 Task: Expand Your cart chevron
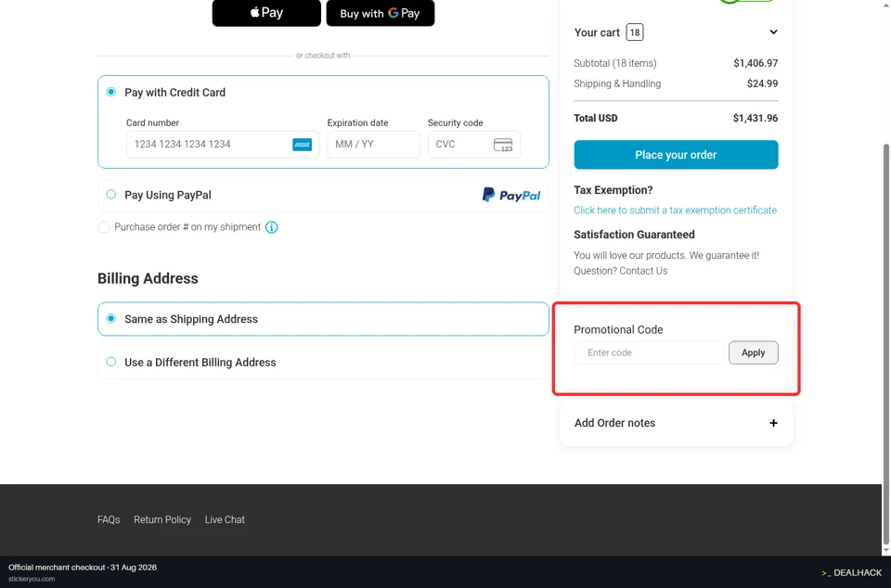coord(773,32)
